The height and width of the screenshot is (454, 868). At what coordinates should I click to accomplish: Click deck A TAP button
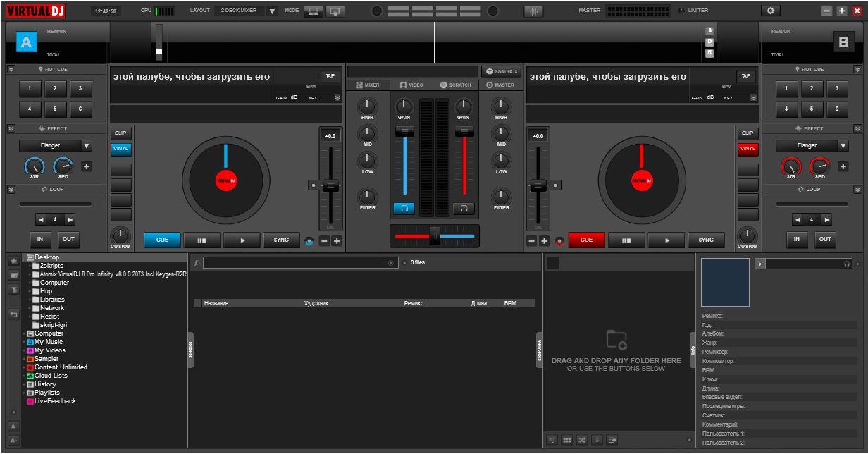330,75
